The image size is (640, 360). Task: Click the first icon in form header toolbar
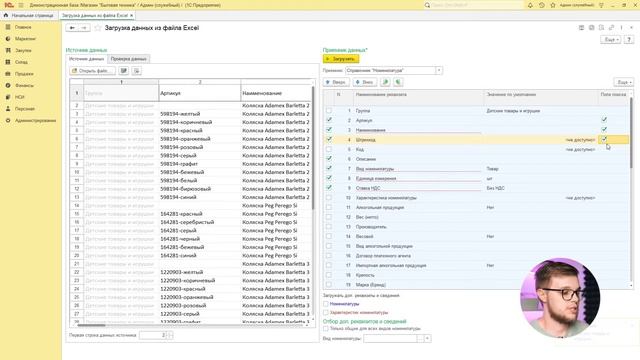(x=581, y=28)
